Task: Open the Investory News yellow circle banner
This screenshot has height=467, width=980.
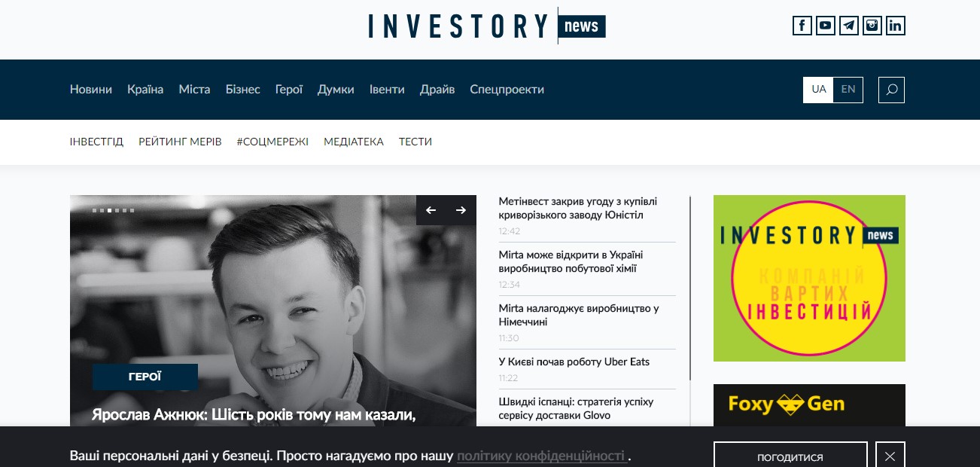Action: tap(809, 278)
